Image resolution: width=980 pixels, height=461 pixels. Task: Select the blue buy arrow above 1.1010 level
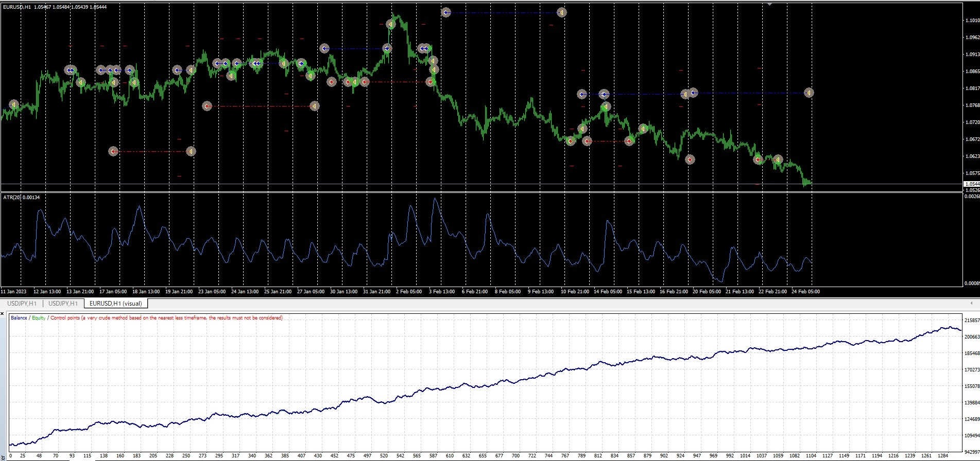tap(446, 12)
